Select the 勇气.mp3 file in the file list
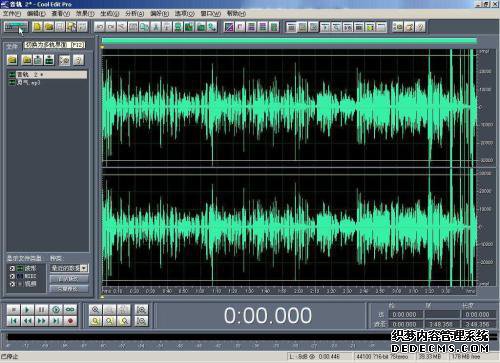Screen dimensions: 500x363 click(x=29, y=82)
